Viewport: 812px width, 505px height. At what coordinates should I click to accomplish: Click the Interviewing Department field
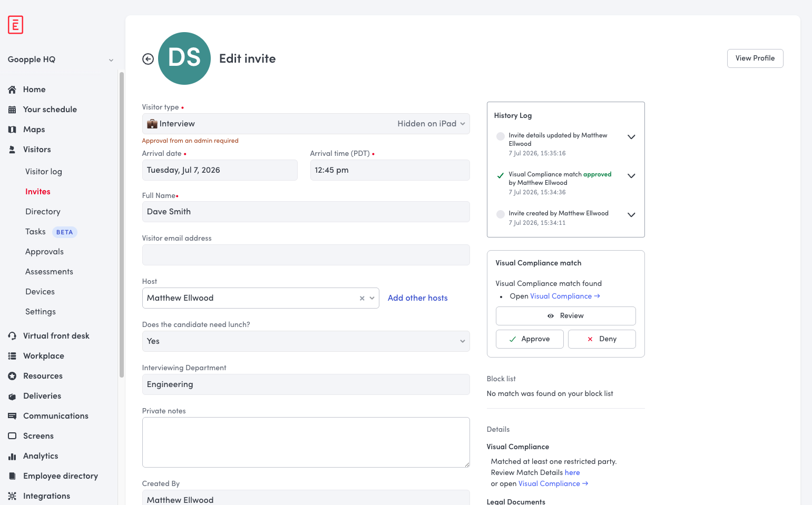coord(306,384)
